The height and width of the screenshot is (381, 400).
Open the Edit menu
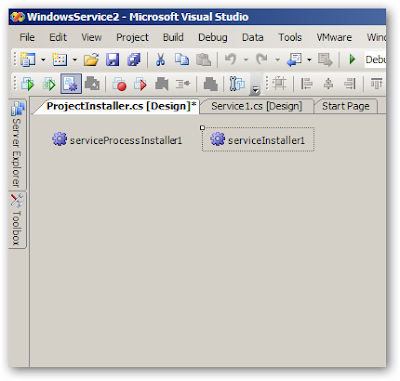tap(58, 37)
